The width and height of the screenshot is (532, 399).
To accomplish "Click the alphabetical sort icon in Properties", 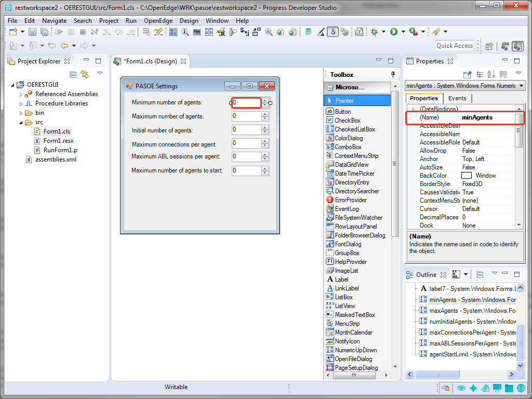I will pyautogui.click(x=490, y=74).
